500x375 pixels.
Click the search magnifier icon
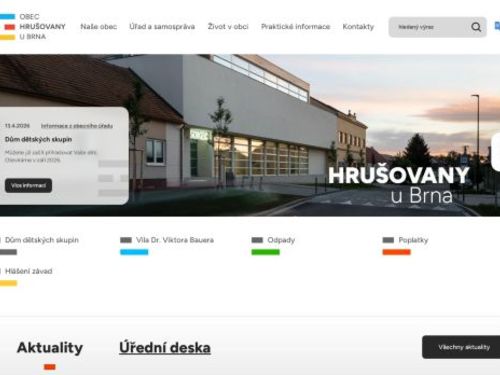coord(476,27)
